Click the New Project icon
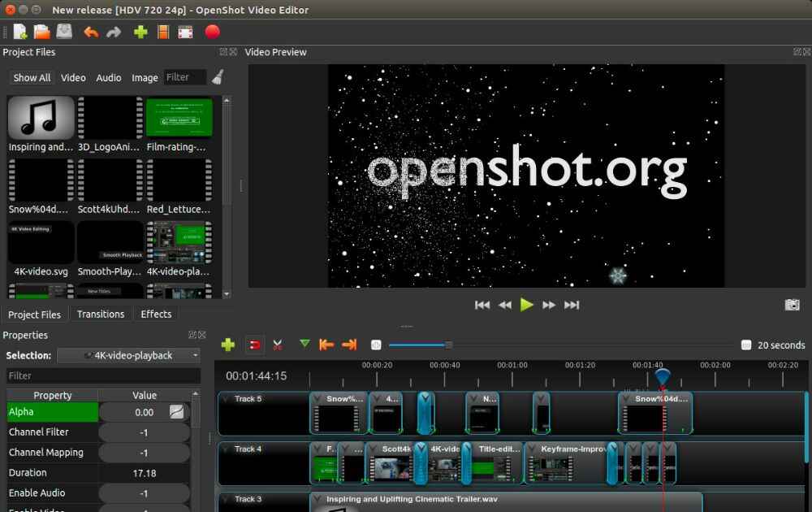Image resolution: width=812 pixels, height=512 pixels. tap(19, 33)
